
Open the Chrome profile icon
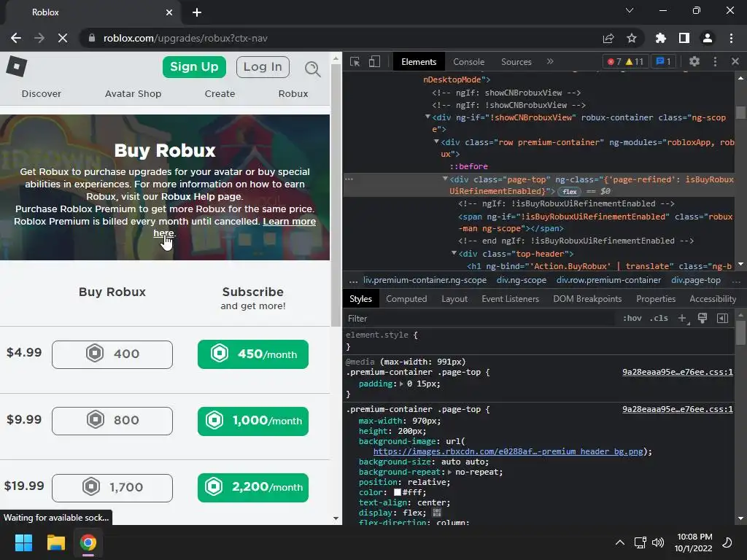[708, 38]
